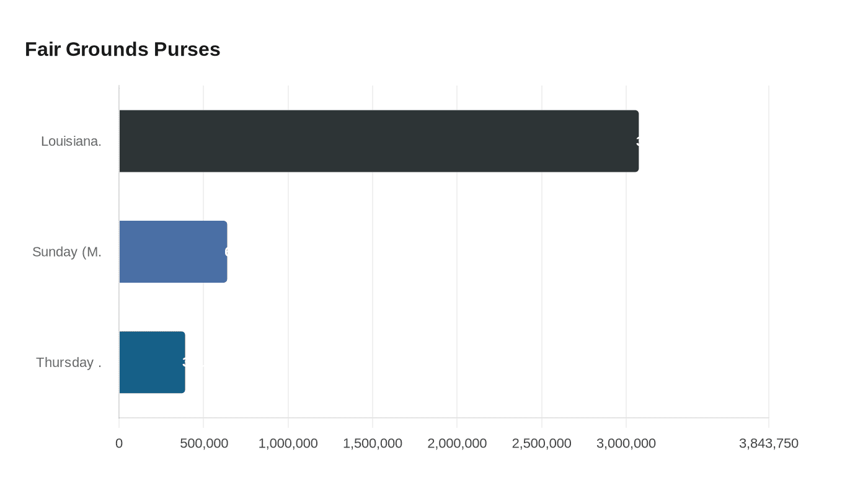The width and height of the screenshot is (868, 496).
Task: Select the teal Thursday bar
Action: (151, 362)
